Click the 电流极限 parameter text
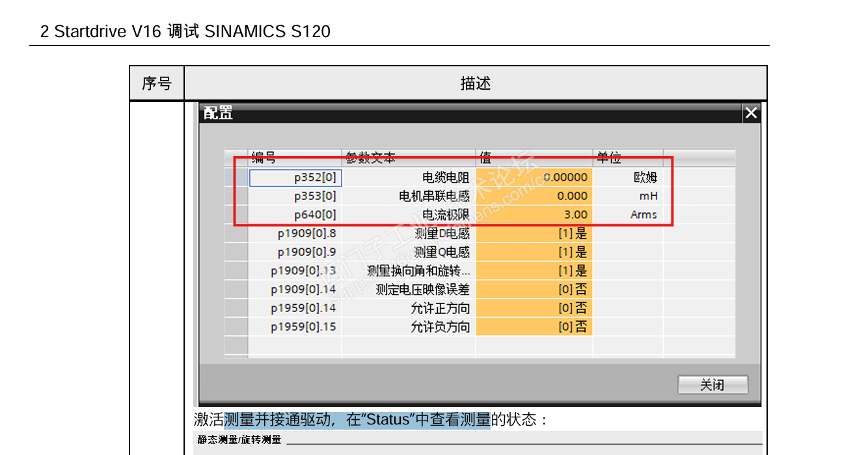 (446, 214)
